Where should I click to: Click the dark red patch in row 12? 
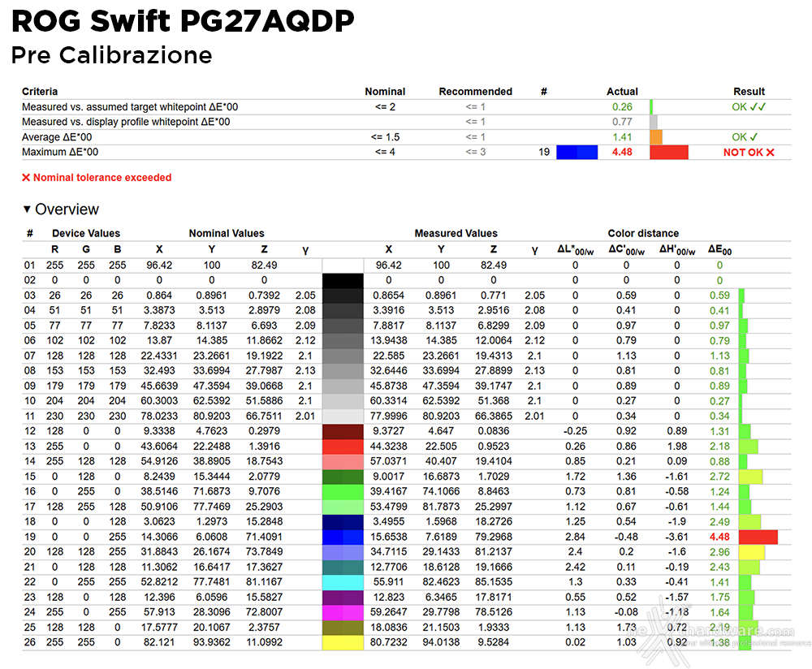[343, 431]
